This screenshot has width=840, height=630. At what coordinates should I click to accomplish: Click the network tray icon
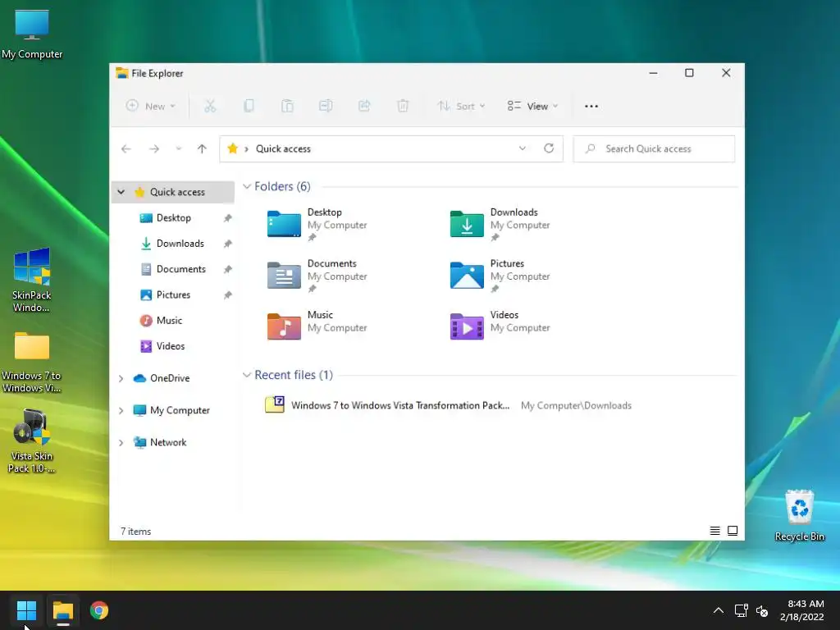742,610
